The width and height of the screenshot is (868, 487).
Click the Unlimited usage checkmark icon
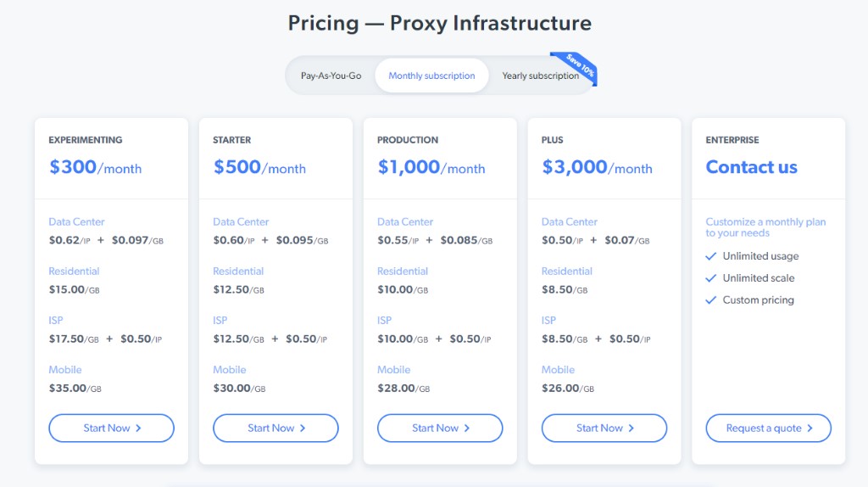coord(711,256)
